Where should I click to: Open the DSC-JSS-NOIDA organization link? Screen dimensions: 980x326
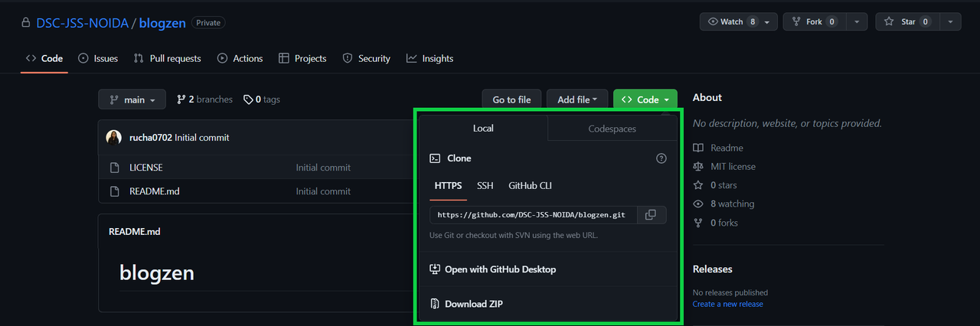82,23
